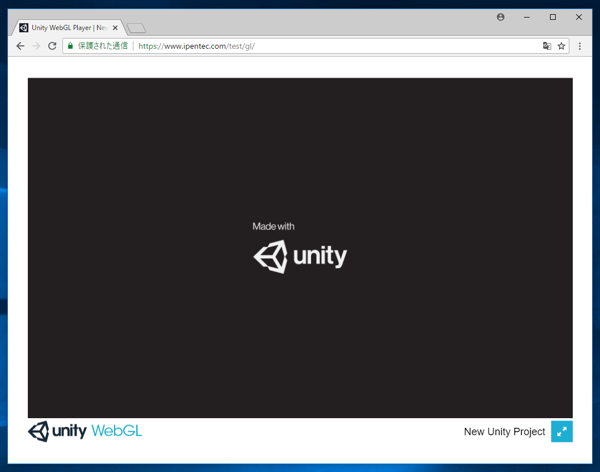Click the 保護された通信 security label
The height and width of the screenshot is (472, 600).
point(103,46)
